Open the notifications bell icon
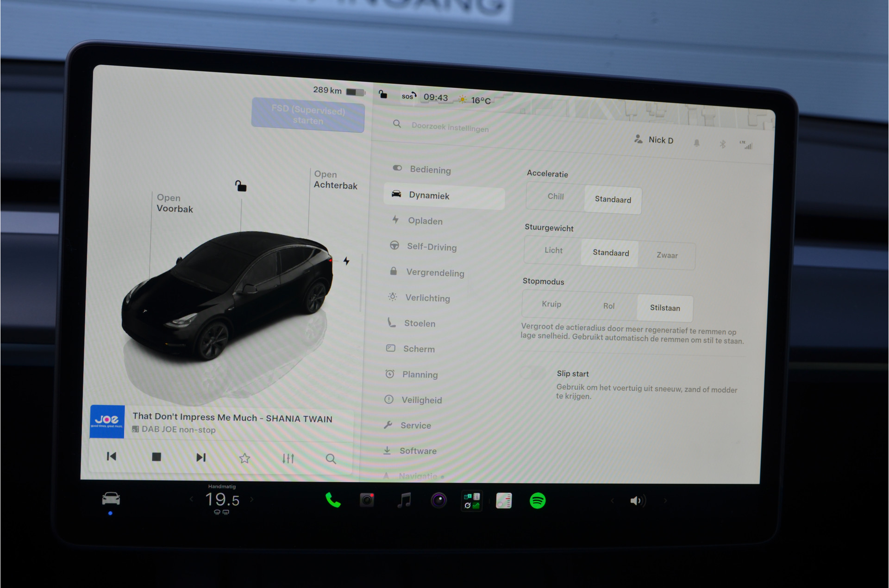The width and height of the screenshot is (889, 588). pos(696,143)
